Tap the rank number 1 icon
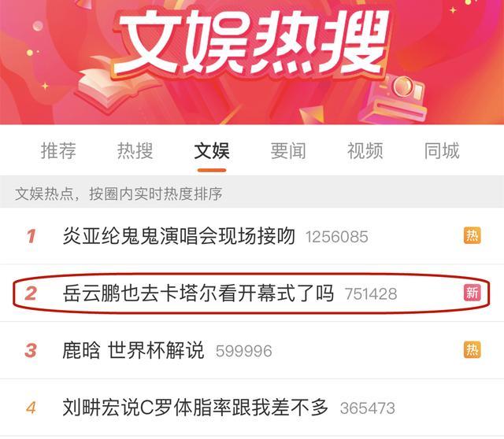The height and width of the screenshot is (439, 504). click(x=31, y=236)
